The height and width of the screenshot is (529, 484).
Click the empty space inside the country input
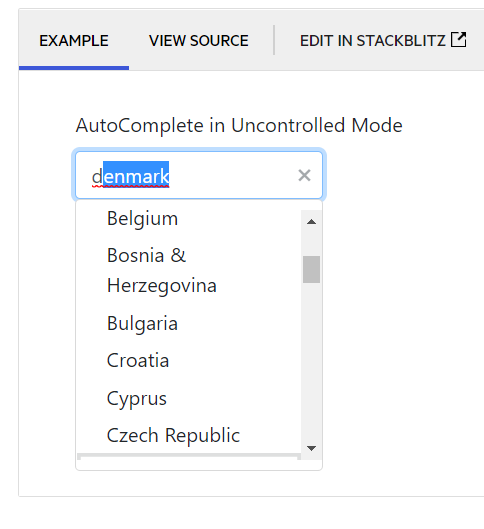click(x=233, y=175)
